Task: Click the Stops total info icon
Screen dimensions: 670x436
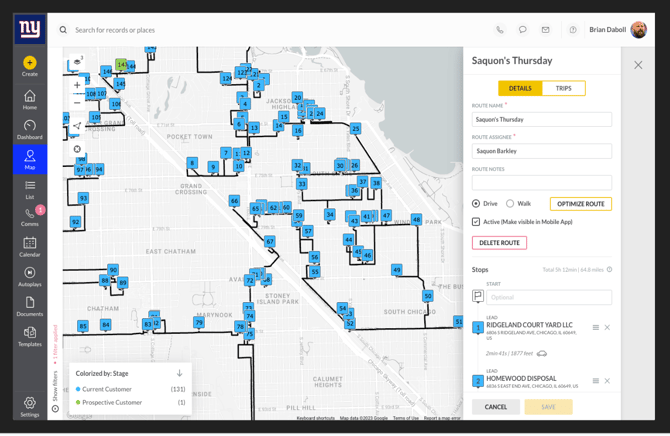Action: [x=609, y=269]
